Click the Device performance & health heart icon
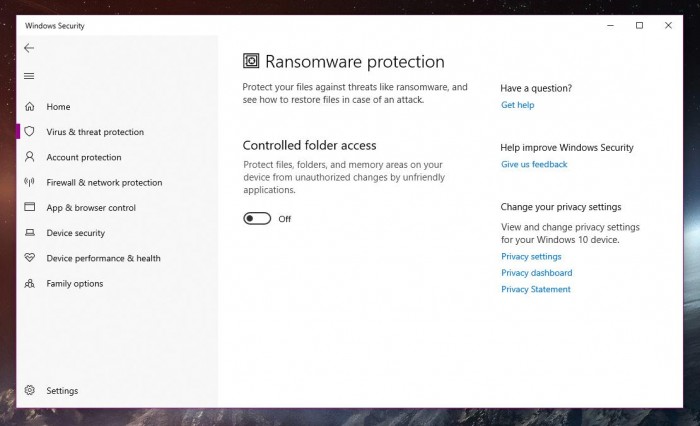This screenshot has width=700, height=426. point(29,258)
